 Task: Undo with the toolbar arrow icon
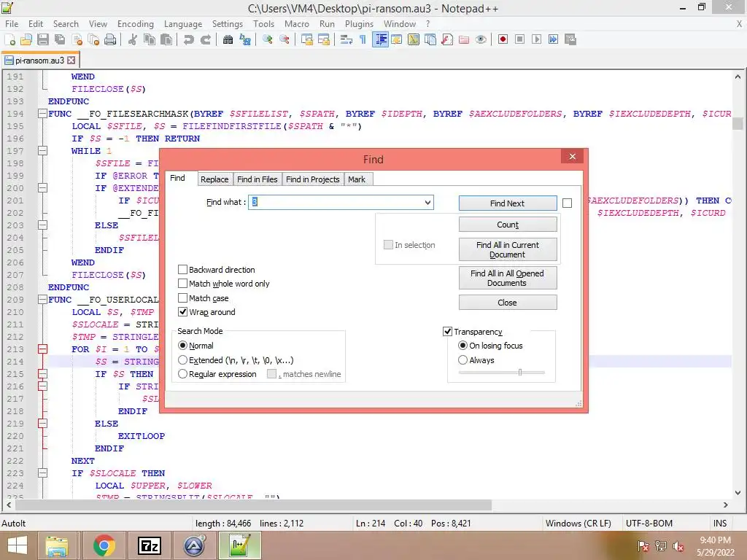tap(189, 39)
